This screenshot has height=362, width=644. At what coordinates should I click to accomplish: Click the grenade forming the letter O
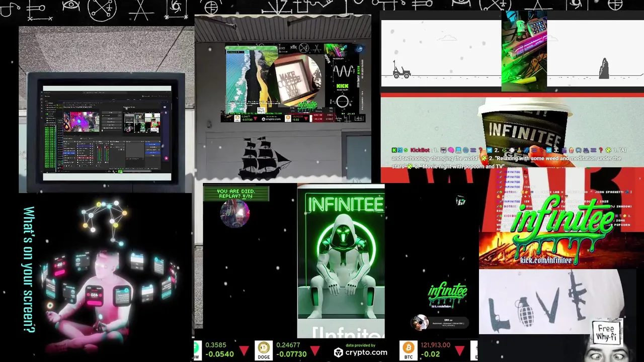(524, 312)
